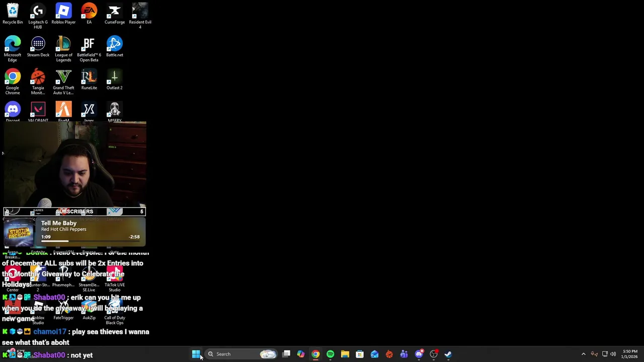Open File Explorer from taskbar

click(x=345, y=354)
